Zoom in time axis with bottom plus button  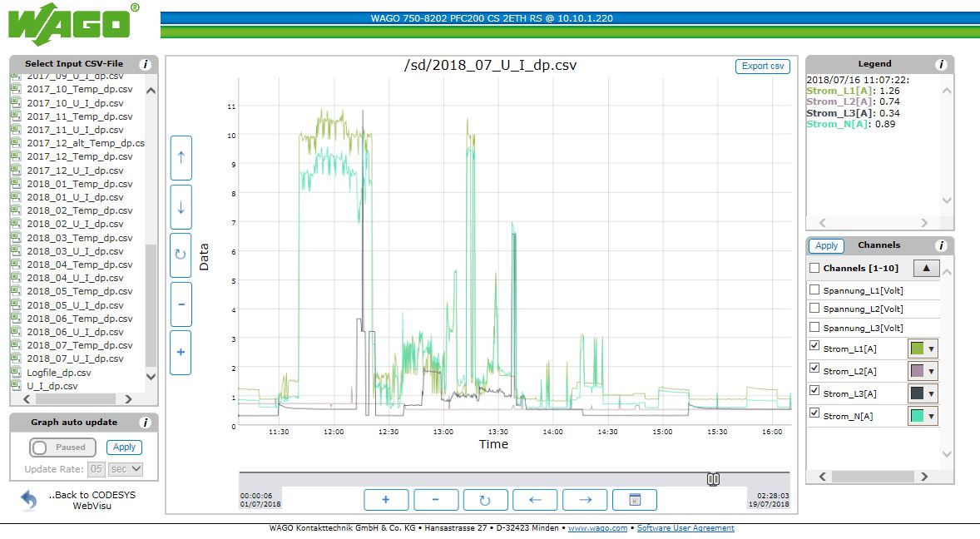point(386,500)
